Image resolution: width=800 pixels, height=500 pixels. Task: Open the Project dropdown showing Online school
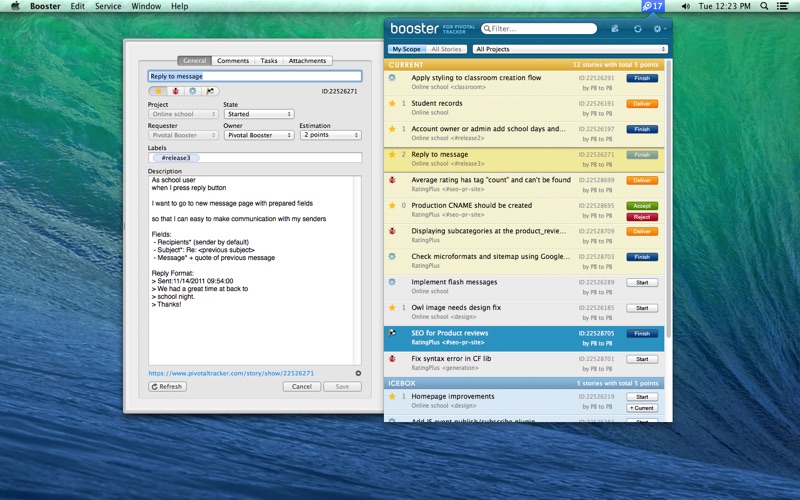tap(183, 114)
